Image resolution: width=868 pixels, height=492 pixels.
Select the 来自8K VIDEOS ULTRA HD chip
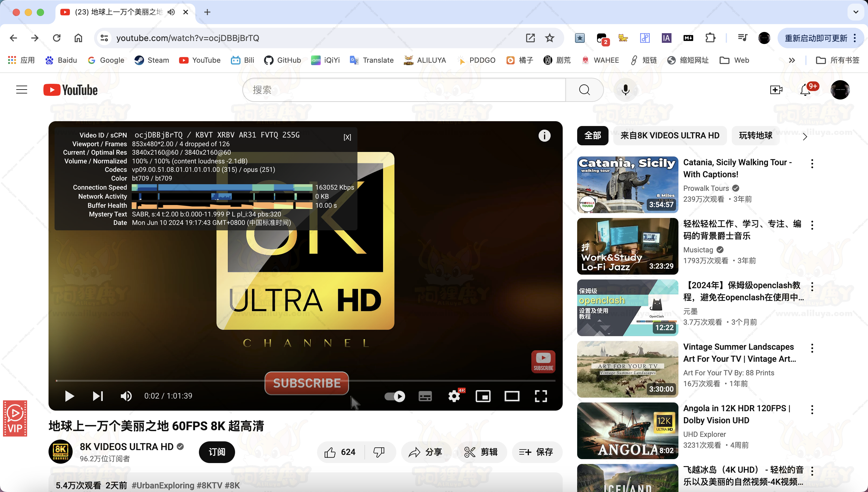click(x=670, y=136)
